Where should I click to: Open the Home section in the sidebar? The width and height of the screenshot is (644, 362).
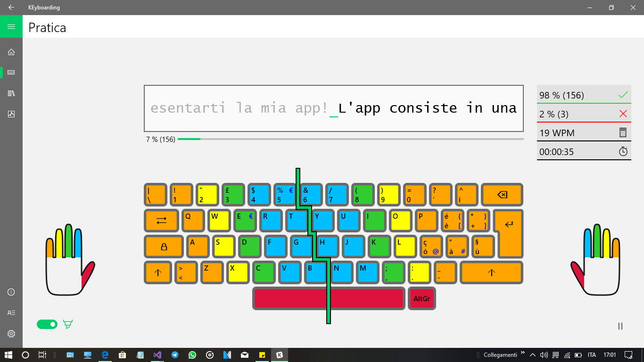[11, 52]
